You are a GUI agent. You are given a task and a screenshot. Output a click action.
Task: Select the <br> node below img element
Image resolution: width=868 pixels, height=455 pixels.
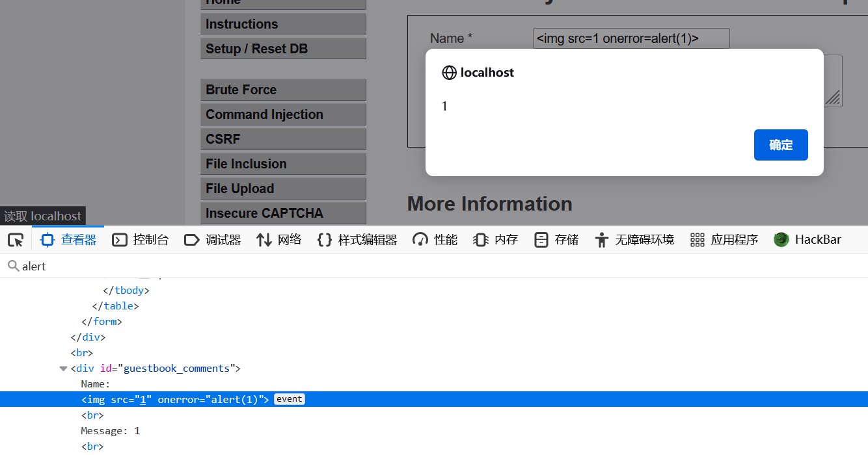(92, 415)
